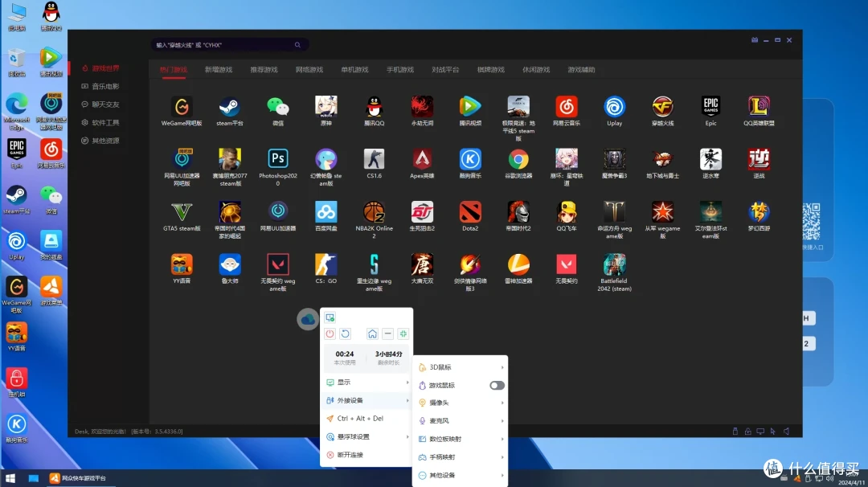This screenshot has height=487, width=868.
Task: Click the game search input field
Action: click(230, 45)
